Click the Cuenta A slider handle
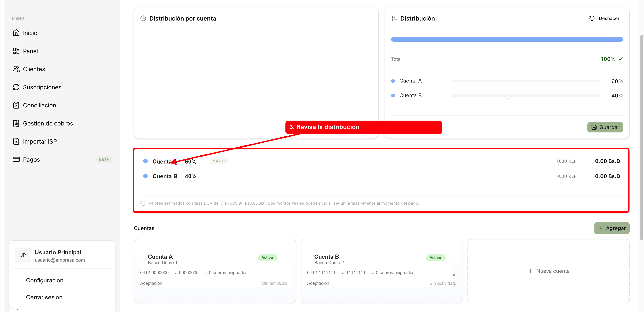Screen dimensions: 644x312 click(538, 81)
